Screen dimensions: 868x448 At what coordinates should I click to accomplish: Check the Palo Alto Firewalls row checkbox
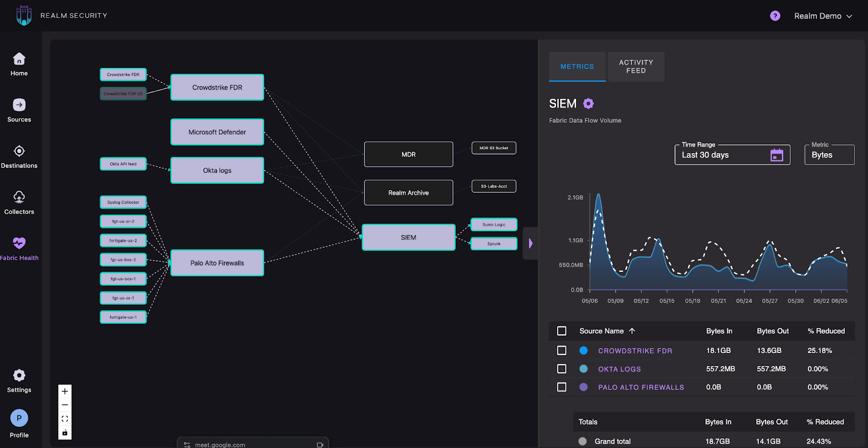pyautogui.click(x=562, y=387)
